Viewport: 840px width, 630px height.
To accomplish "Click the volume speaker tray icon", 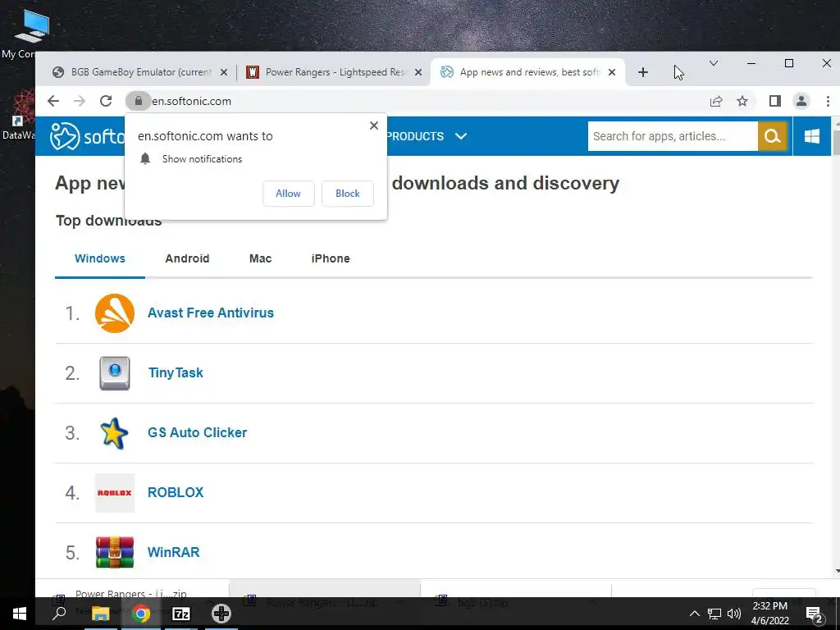I will [734, 614].
